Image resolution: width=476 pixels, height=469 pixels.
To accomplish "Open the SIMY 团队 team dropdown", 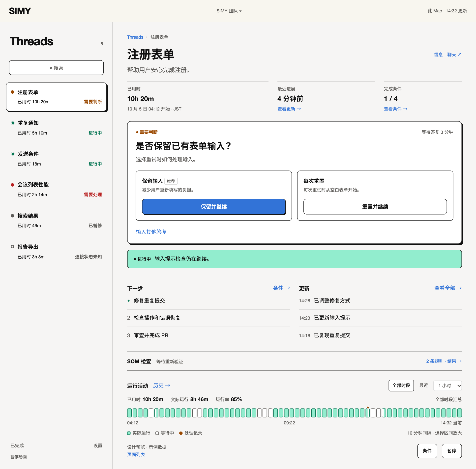I will coord(229,11).
